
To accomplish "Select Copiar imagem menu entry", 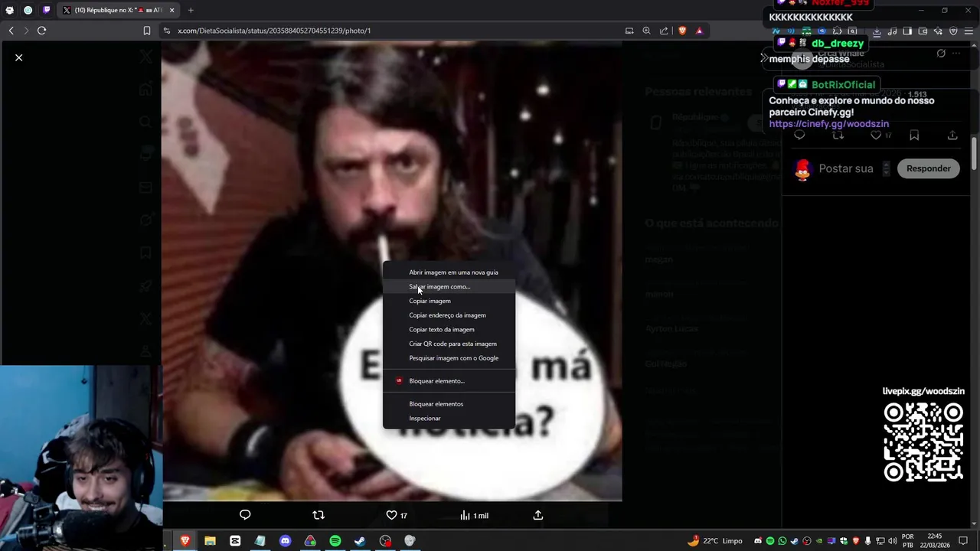I will pos(449,301).
